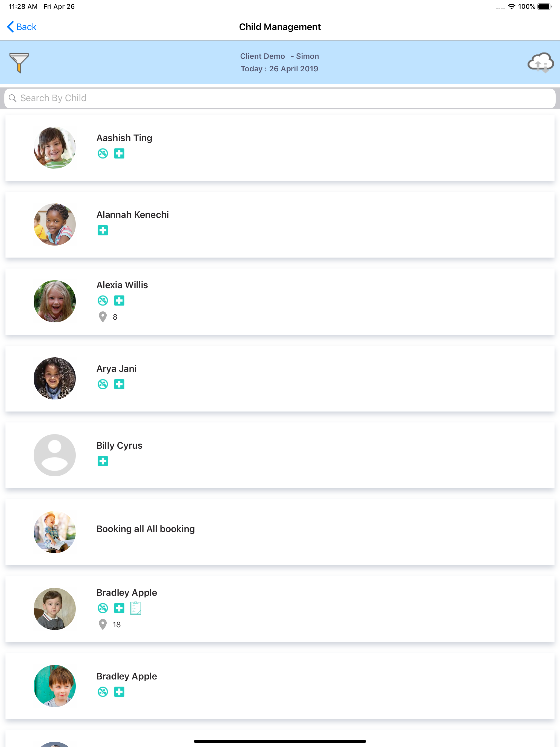Viewport: 560px width, 747px height.
Task: Select Arya Jani's name
Action: point(116,369)
